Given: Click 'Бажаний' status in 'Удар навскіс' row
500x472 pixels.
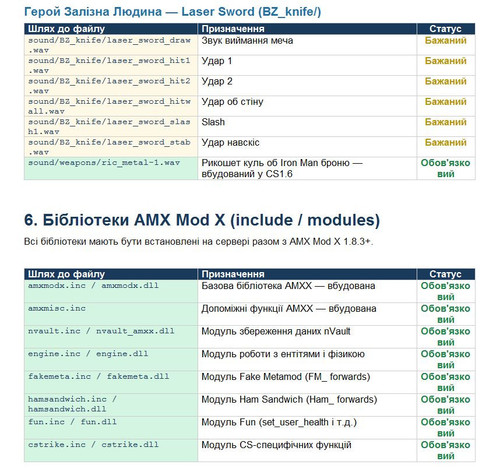Looking at the screenshot, I should pyautogui.click(x=445, y=142).
